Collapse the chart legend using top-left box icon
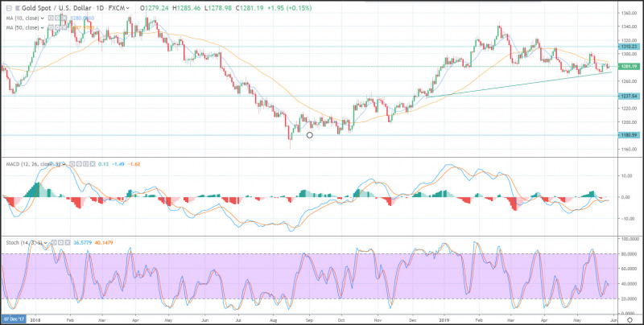 point(9,8)
